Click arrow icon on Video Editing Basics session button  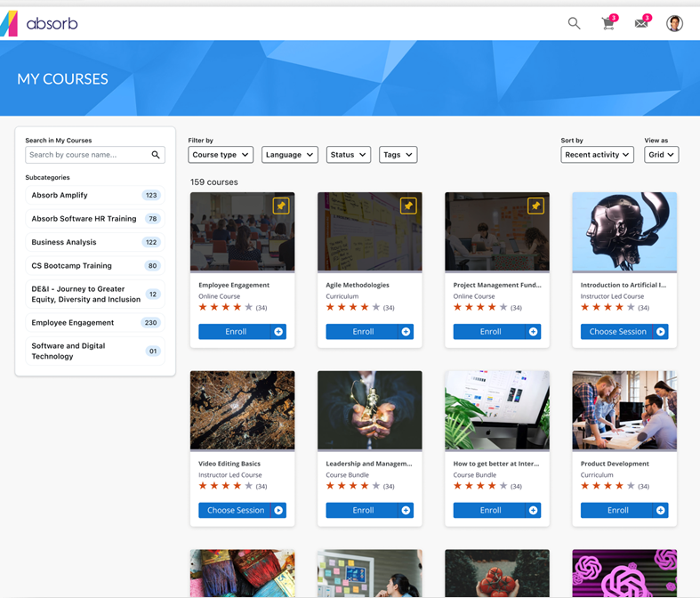278,511
